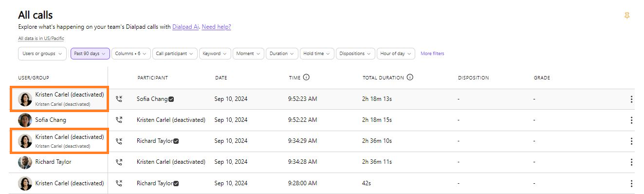
Task: Click the Need help? link
Action: click(x=216, y=27)
